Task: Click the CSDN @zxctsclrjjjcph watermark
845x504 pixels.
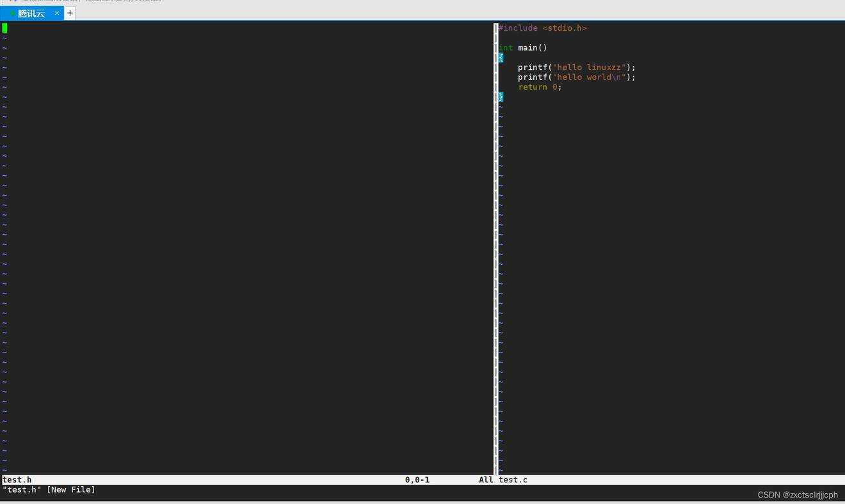Action: (797, 495)
